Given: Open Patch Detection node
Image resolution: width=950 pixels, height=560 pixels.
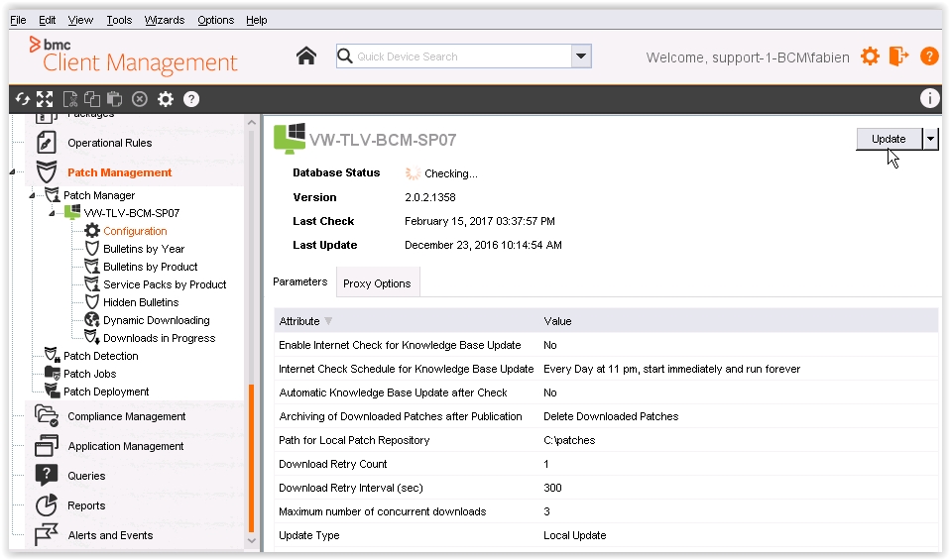Looking at the screenshot, I should (x=100, y=356).
